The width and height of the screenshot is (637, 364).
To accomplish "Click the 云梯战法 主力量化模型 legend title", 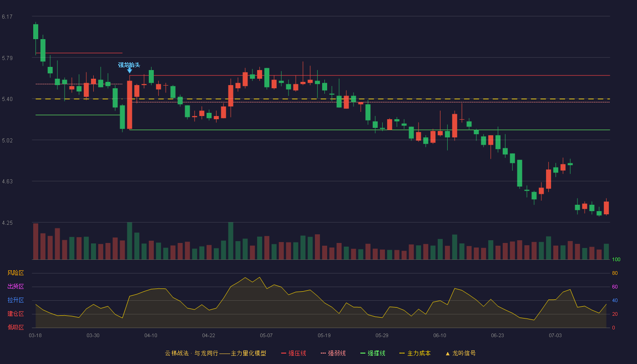I will point(215,353).
